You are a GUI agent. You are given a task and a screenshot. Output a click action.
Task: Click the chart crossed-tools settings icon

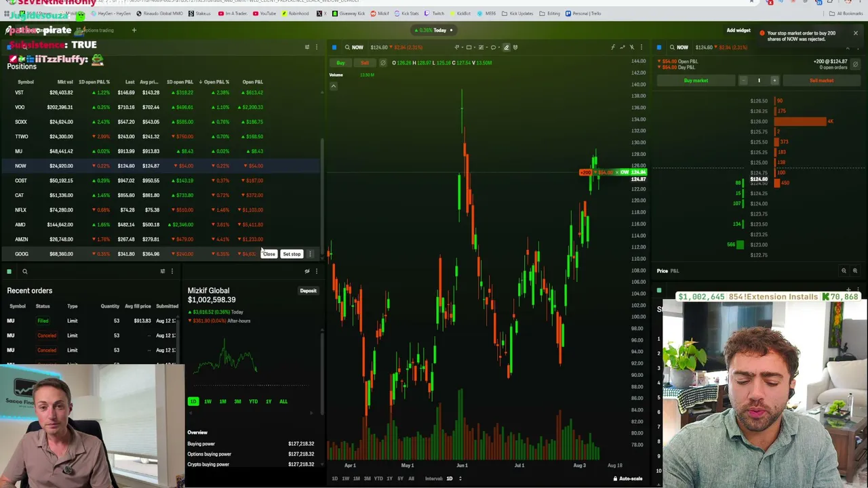(631, 47)
